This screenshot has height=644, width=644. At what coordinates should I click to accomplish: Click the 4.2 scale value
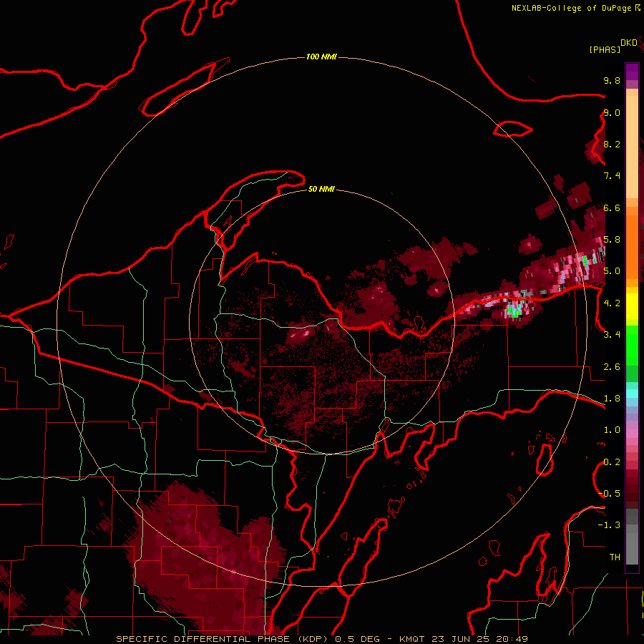pos(612,303)
